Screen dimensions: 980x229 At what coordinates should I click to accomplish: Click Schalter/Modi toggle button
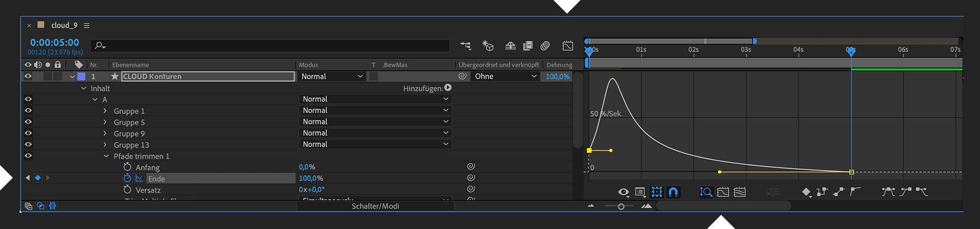(375, 206)
